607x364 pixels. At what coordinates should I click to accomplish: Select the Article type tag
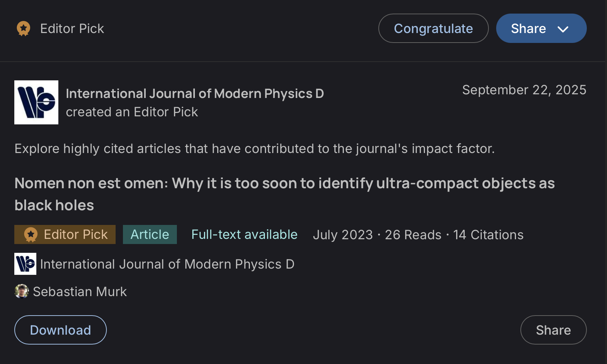click(150, 234)
